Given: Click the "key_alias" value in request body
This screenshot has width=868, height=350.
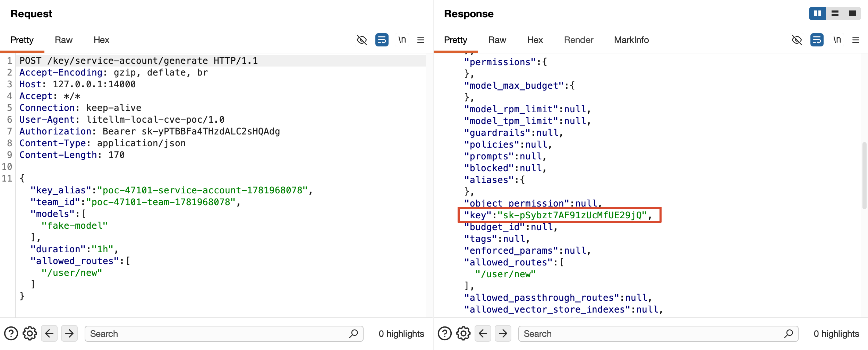Looking at the screenshot, I should coord(203,191).
